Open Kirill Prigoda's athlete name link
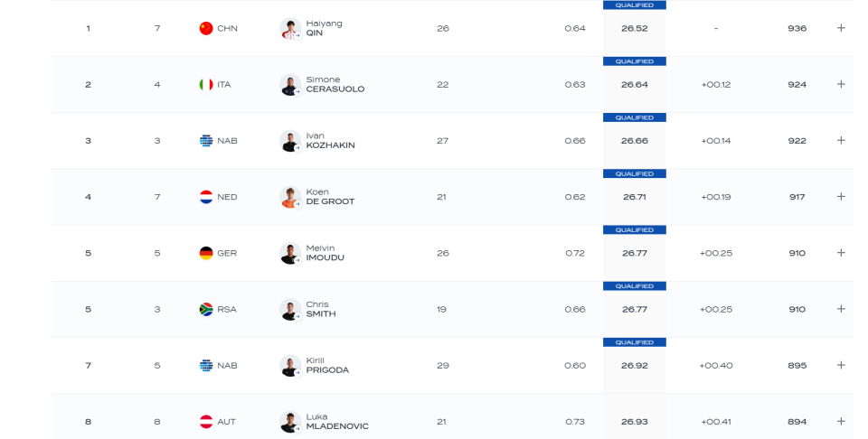 (326, 365)
